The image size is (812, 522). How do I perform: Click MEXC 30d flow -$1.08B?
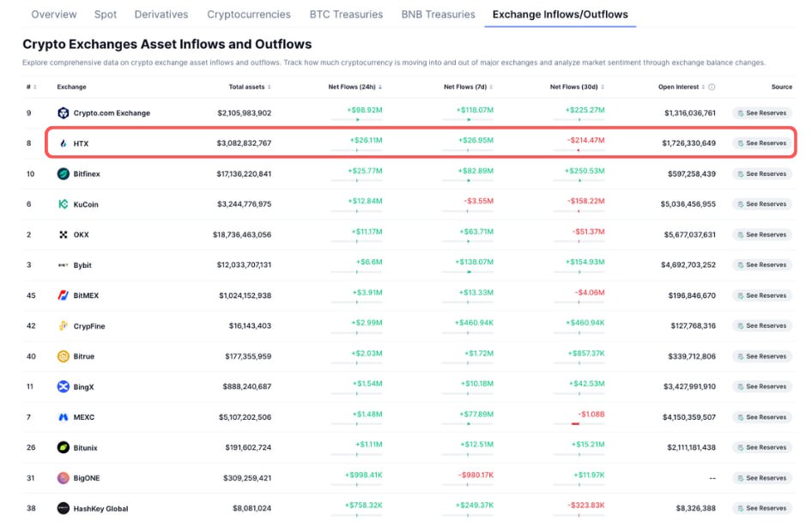591,415
